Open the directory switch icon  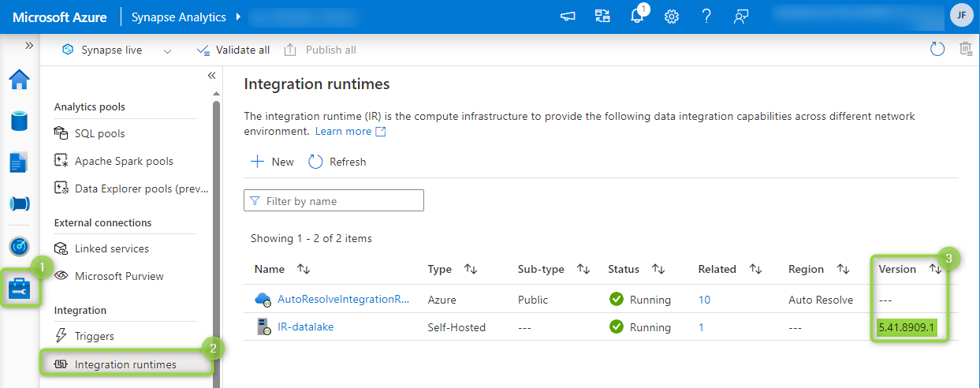[602, 17]
